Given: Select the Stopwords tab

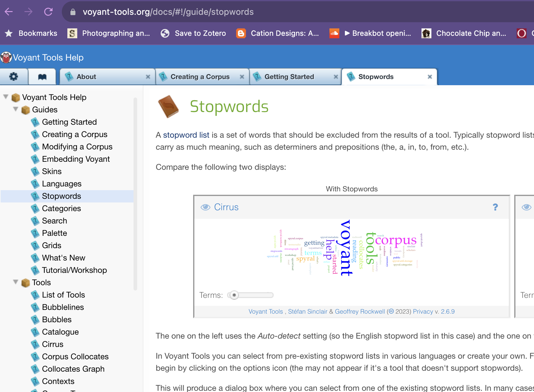Looking at the screenshot, I should point(389,77).
